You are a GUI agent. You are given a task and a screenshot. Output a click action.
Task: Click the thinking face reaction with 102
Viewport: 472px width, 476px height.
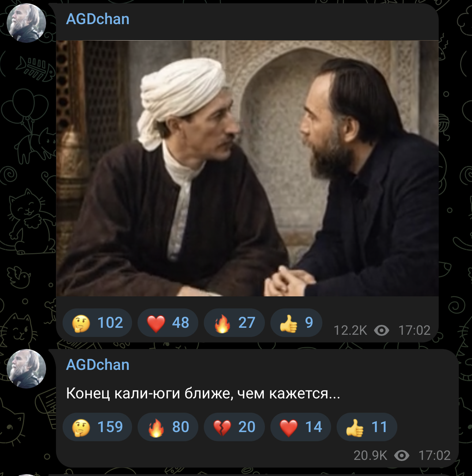tap(97, 323)
